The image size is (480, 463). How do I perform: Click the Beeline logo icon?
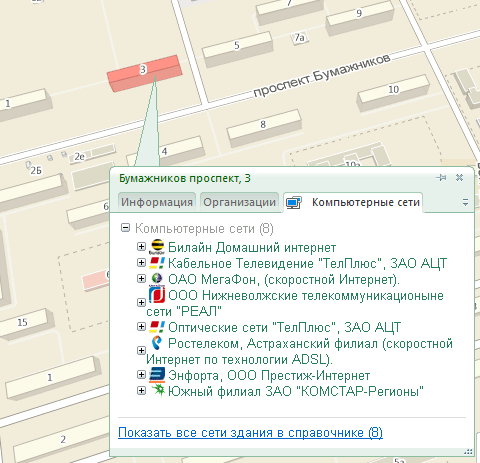tap(156, 247)
